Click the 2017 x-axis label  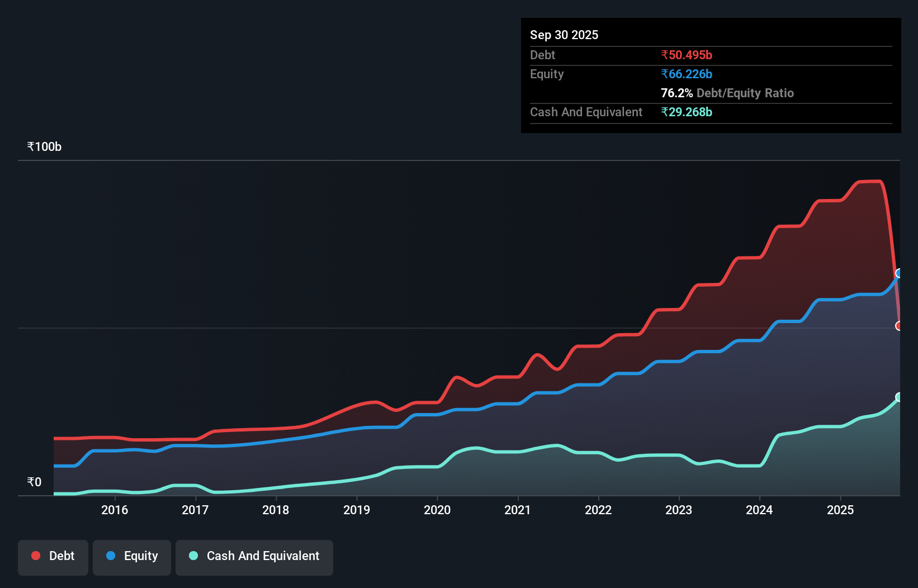click(195, 510)
